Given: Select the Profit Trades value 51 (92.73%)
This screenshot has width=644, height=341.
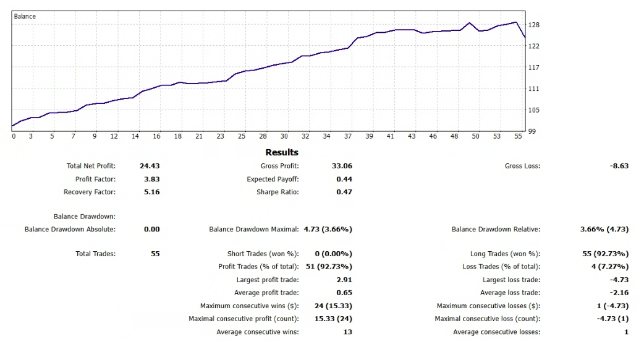Looking at the screenshot, I should (329, 267).
